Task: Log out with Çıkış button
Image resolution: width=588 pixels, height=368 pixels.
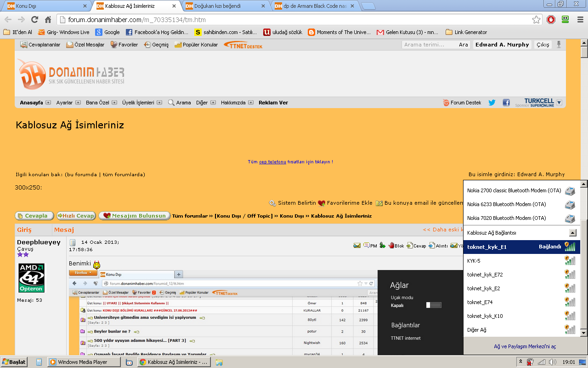Action: (543, 45)
